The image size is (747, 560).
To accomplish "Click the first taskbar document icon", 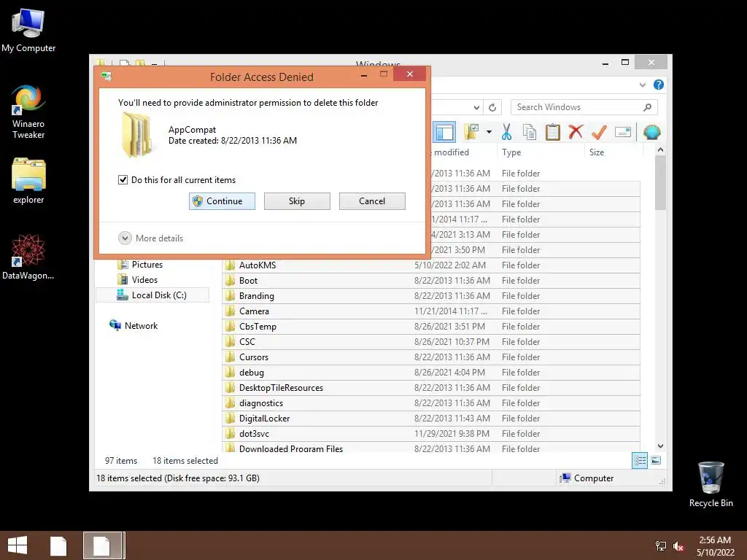I will tap(58, 545).
